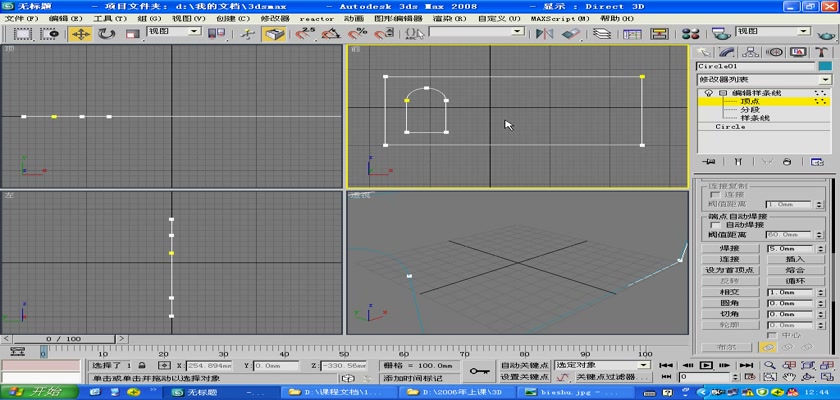Image resolution: width=840 pixels, height=400 pixels.
Task: Open the Schematic View icon
Action: click(659, 34)
